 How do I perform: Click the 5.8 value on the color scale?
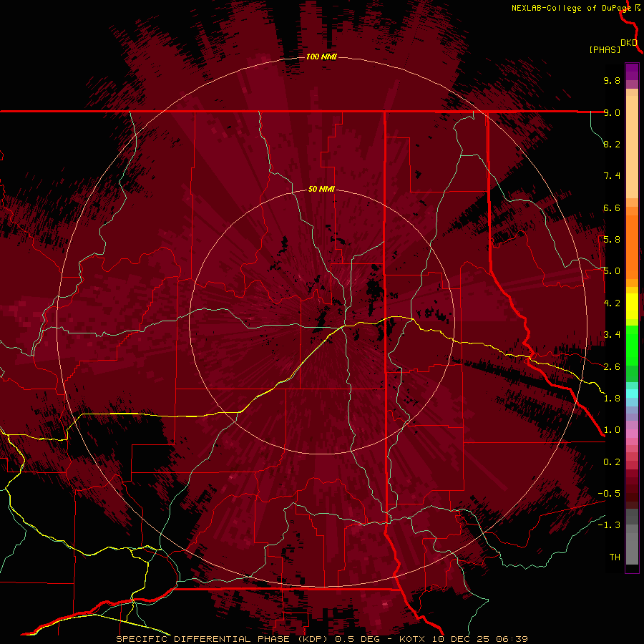(x=612, y=240)
